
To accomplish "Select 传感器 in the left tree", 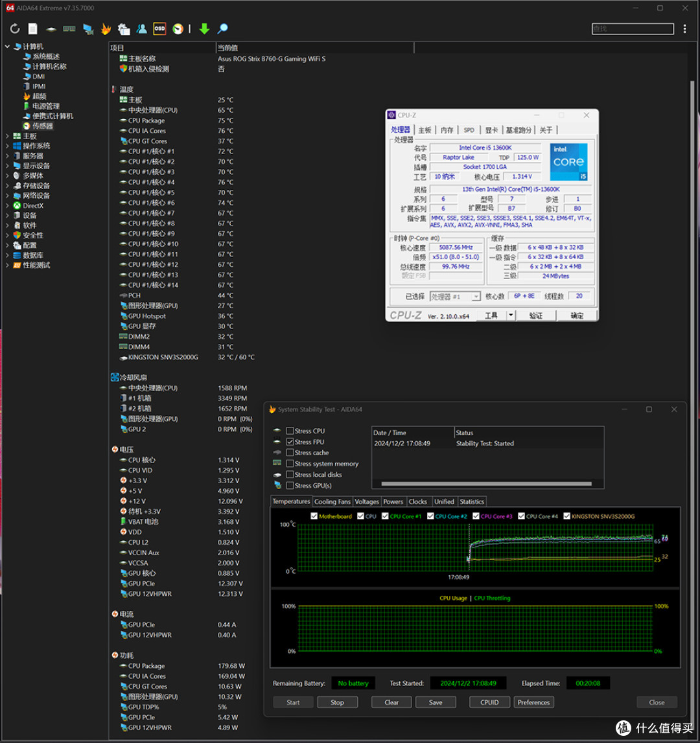I will (x=43, y=126).
